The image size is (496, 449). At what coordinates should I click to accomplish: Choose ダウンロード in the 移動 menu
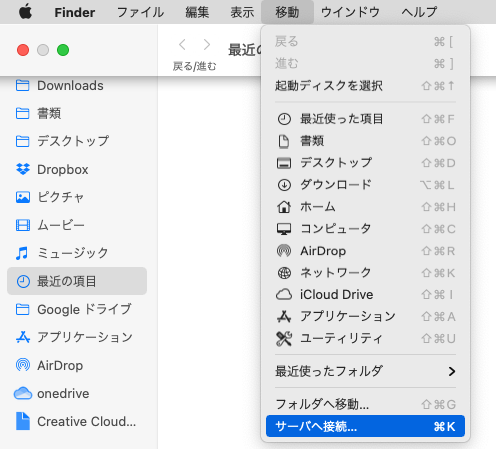point(365,185)
